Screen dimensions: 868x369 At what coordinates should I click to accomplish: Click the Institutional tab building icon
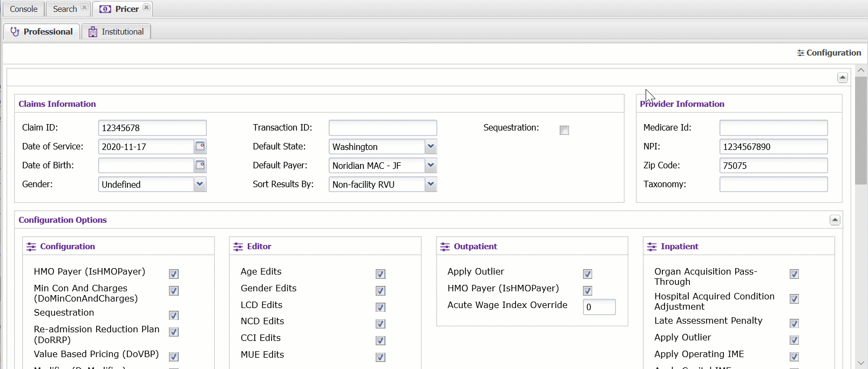(x=93, y=32)
